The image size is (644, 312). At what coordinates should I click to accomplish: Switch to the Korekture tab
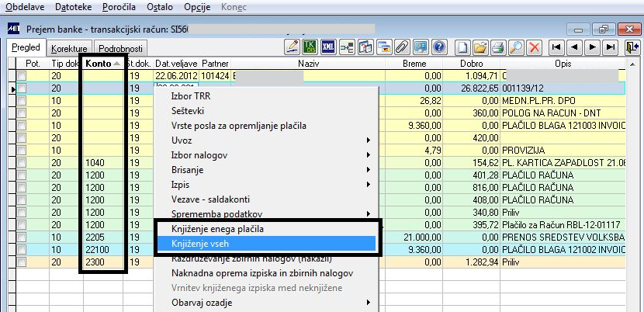(69, 48)
